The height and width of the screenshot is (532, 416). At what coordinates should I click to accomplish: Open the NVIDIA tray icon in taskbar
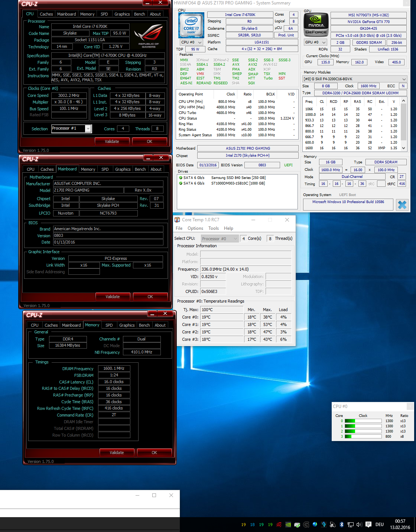click(x=288, y=525)
